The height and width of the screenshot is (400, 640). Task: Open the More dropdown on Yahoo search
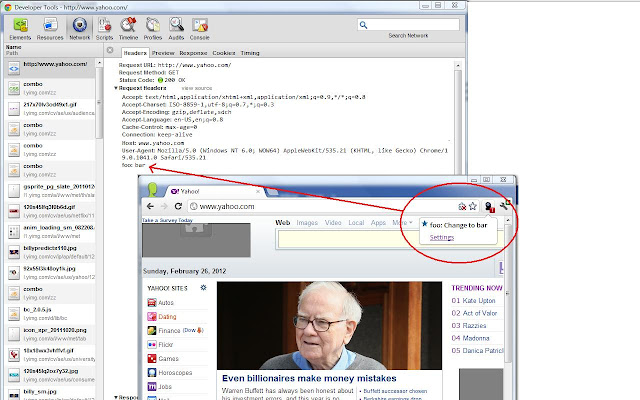click(403, 222)
